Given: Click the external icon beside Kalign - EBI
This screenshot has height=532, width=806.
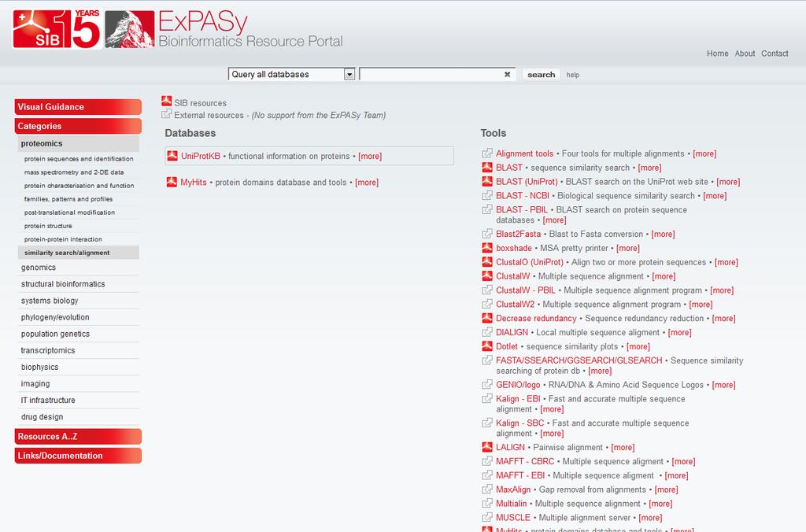Looking at the screenshot, I should tap(486, 398).
